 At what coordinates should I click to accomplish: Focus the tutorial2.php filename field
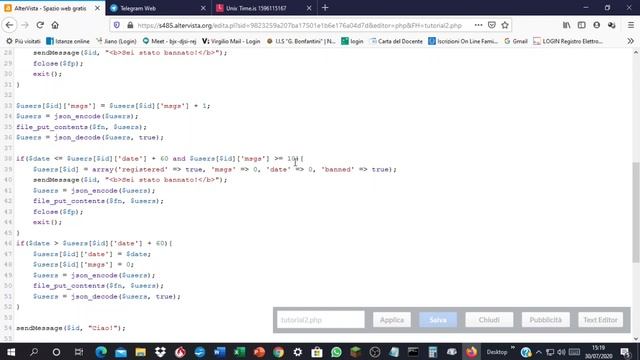321,320
